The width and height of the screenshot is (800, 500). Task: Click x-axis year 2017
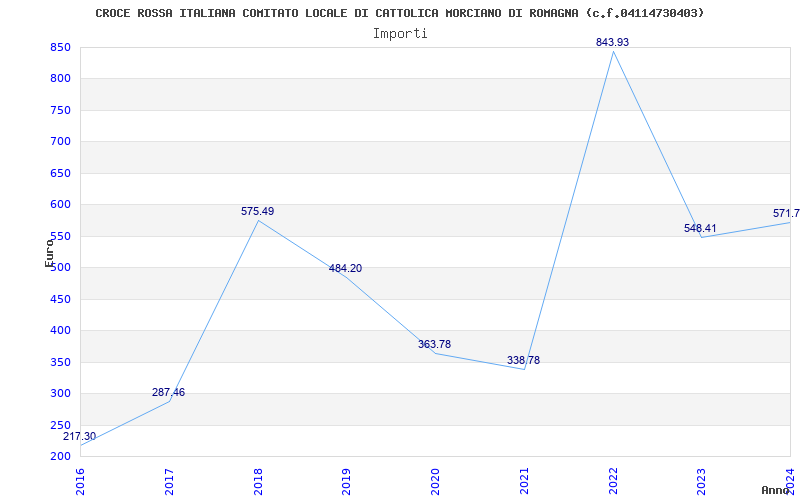point(169,481)
